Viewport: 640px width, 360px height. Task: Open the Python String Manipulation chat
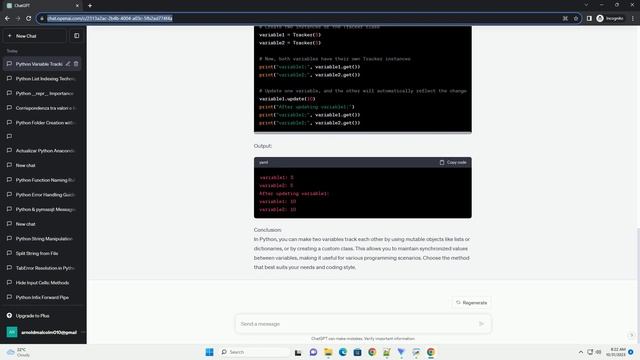tap(42, 239)
